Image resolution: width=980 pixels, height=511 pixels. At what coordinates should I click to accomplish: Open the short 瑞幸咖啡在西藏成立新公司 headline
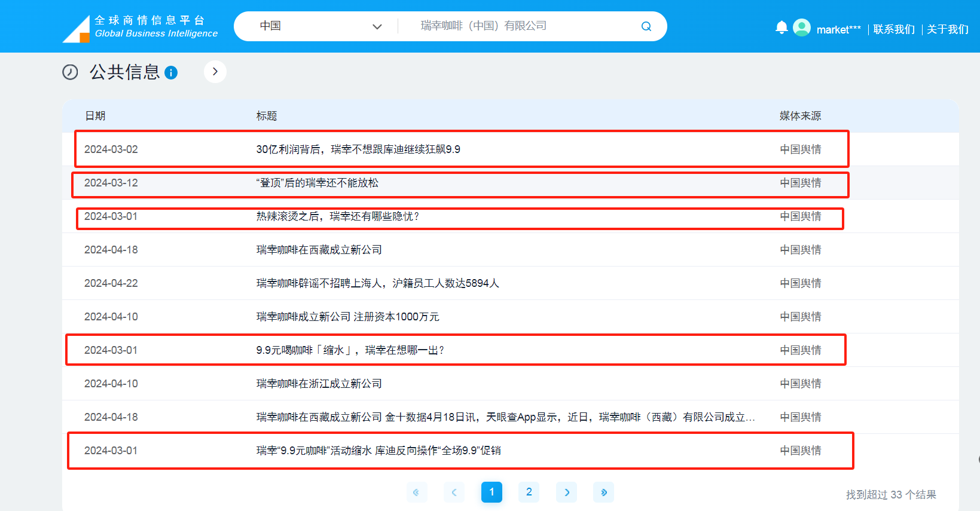[319, 250]
